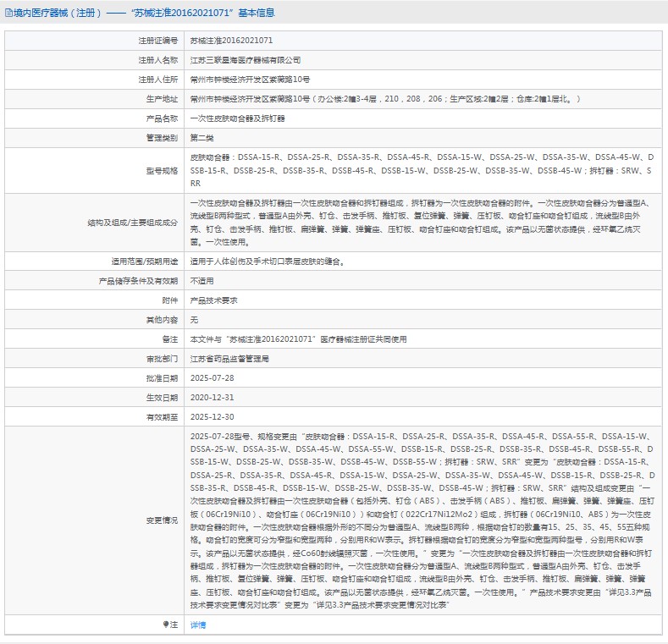Click the 生效日期 label cell

(x=94, y=398)
